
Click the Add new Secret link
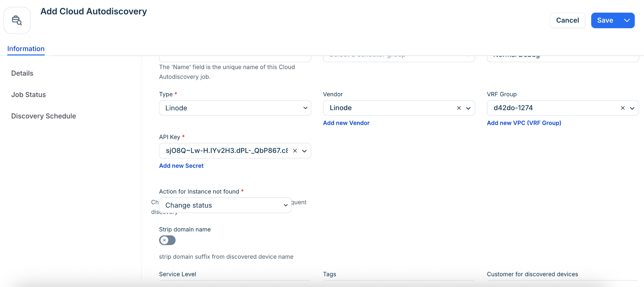coord(181,166)
